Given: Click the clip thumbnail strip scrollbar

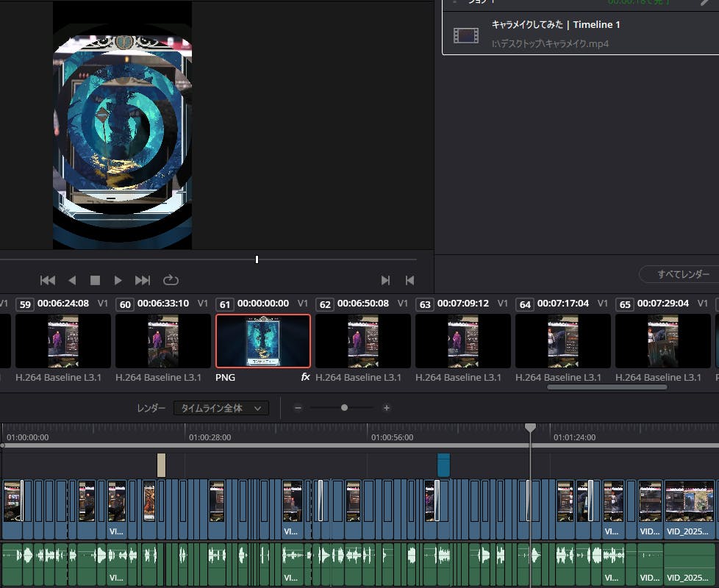Looking at the screenshot, I should (607, 387).
